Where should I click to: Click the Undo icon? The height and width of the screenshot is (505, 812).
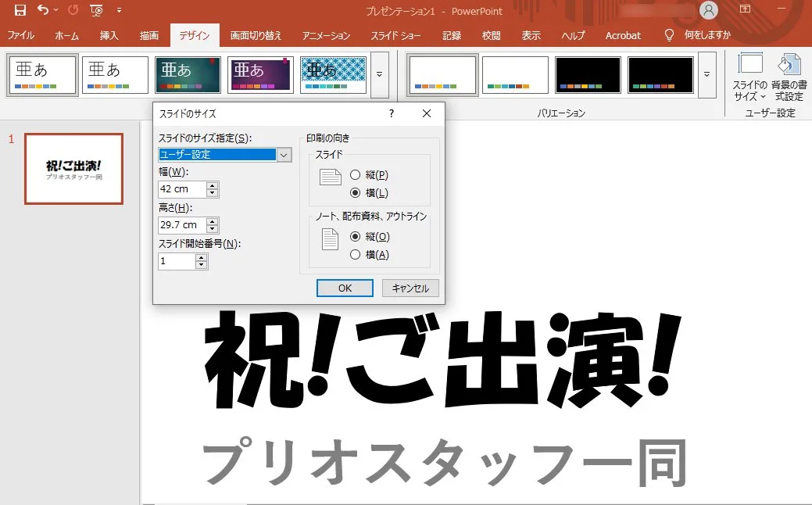tap(44, 11)
